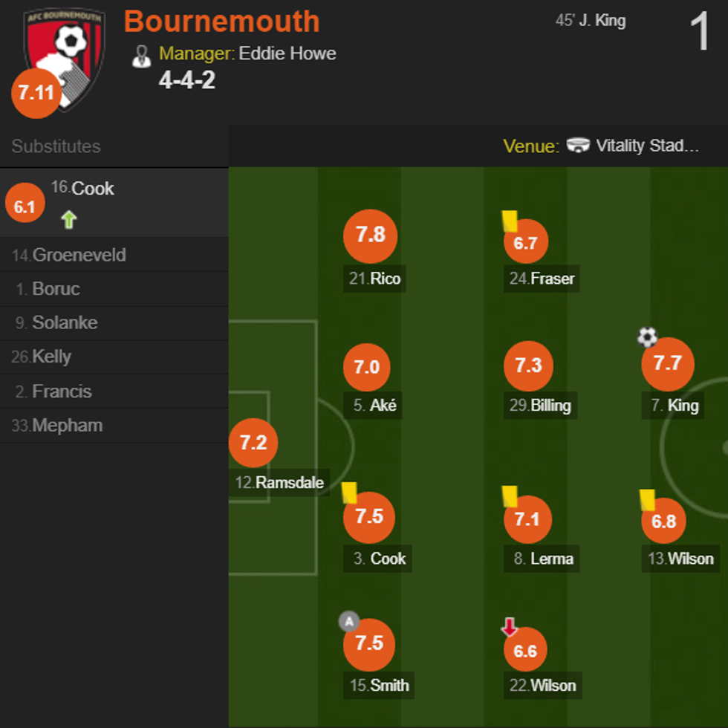This screenshot has height=728, width=728.
Task: Click the goal ball icon near King
Action: pos(647,337)
